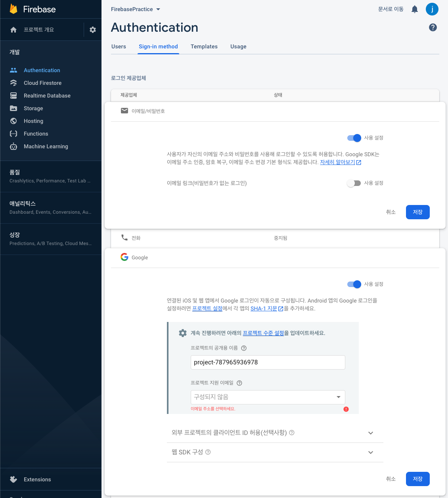The image size is (448, 498).
Task: Switch to the Users tab
Action: point(119,46)
